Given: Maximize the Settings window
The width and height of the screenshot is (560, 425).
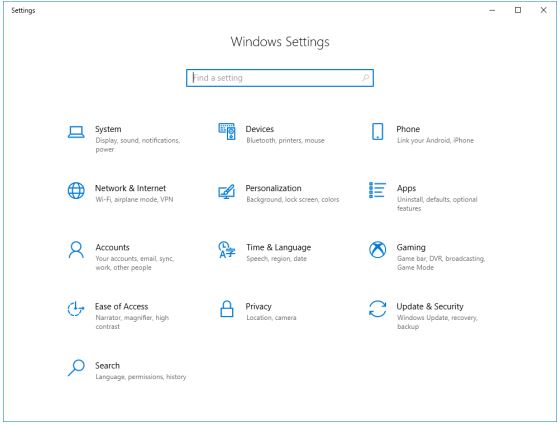Looking at the screenshot, I should tap(518, 10).
